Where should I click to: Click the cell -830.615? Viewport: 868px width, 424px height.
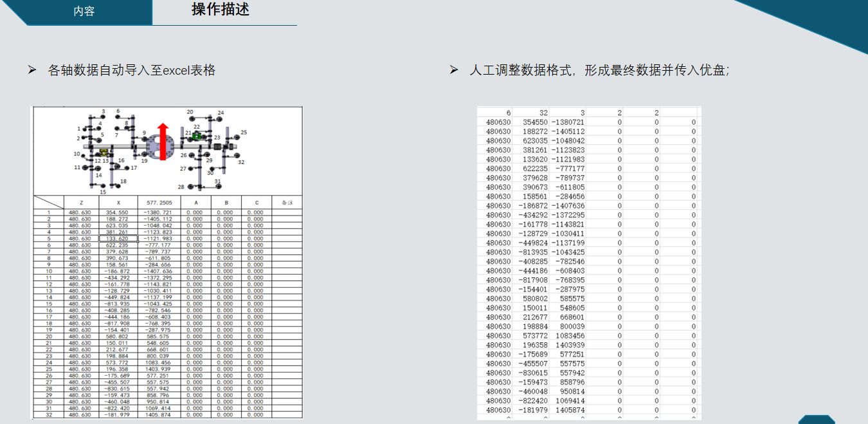pos(118,389)
